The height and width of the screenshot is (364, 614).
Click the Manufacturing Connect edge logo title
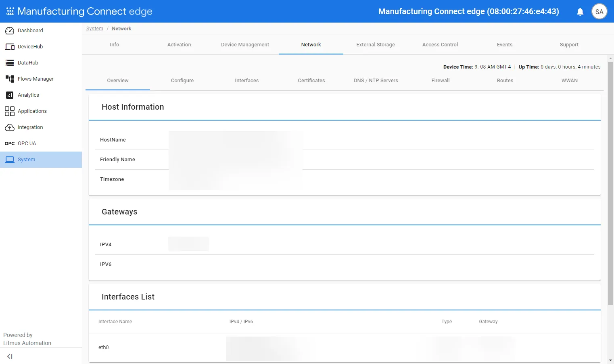click(85, 11)
